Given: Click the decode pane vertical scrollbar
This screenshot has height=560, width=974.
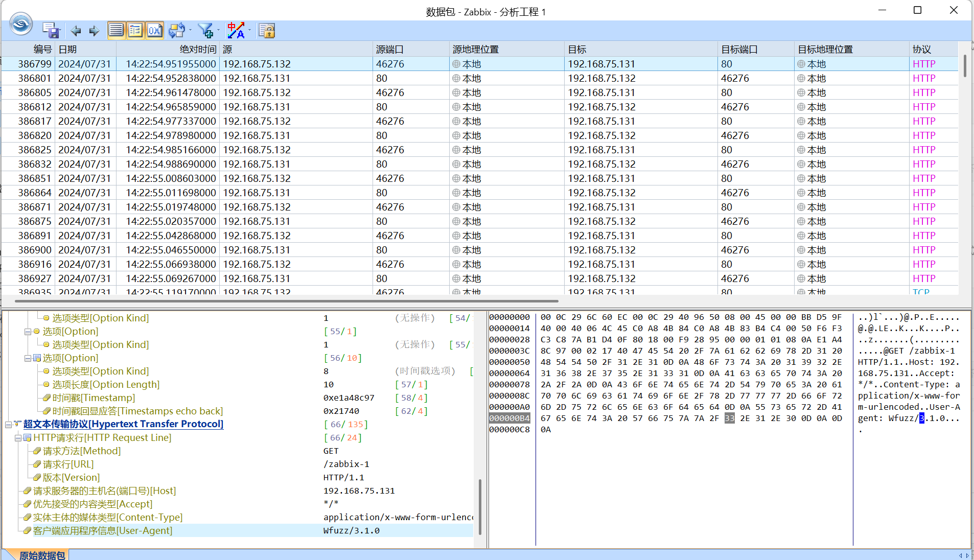Looking at the screenshot, I should tap(480, 506).
